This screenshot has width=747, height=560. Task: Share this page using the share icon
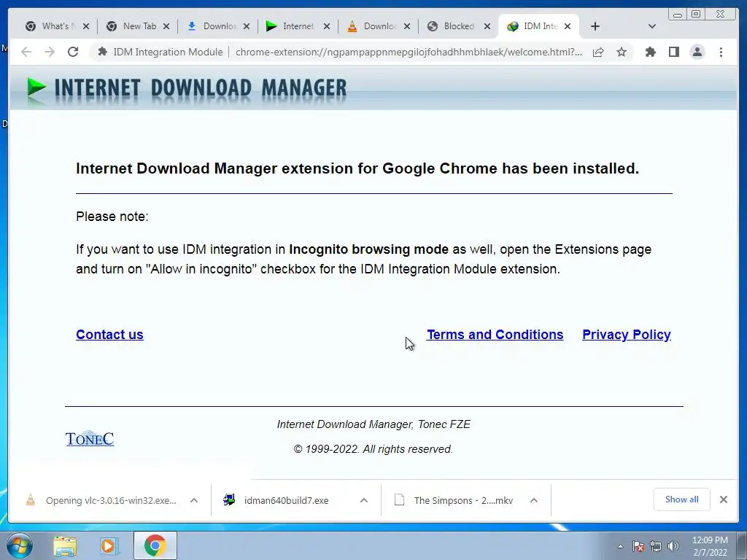[598, 52]
